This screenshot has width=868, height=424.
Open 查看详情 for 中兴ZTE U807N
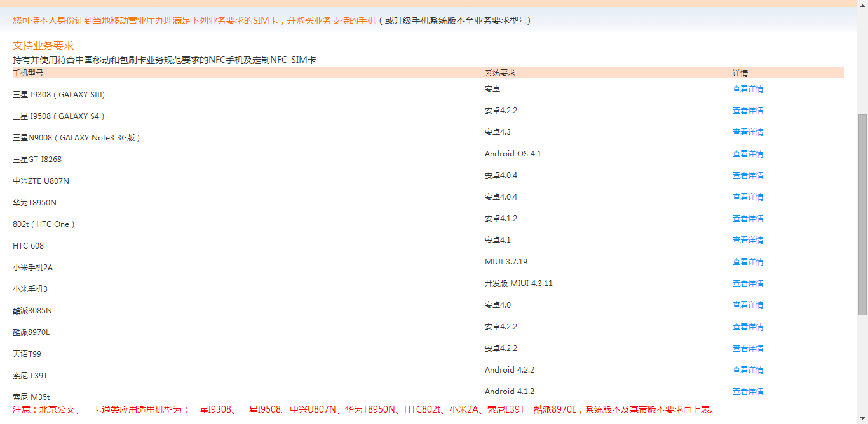coord(748,175)
